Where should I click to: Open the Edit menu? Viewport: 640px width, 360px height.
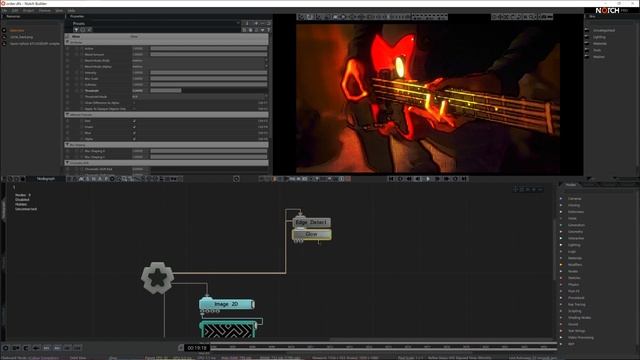(x=15, y=10)
